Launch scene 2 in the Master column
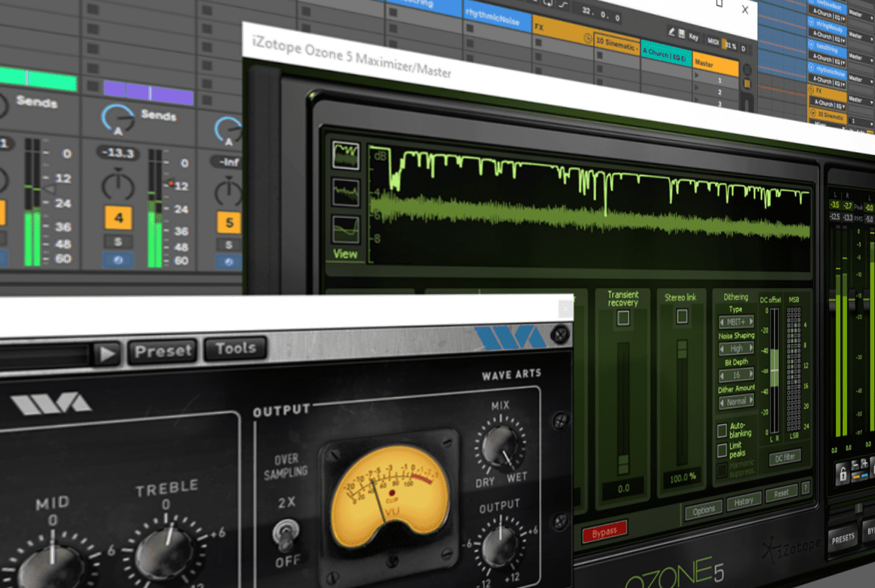 (x=697, y=87)
